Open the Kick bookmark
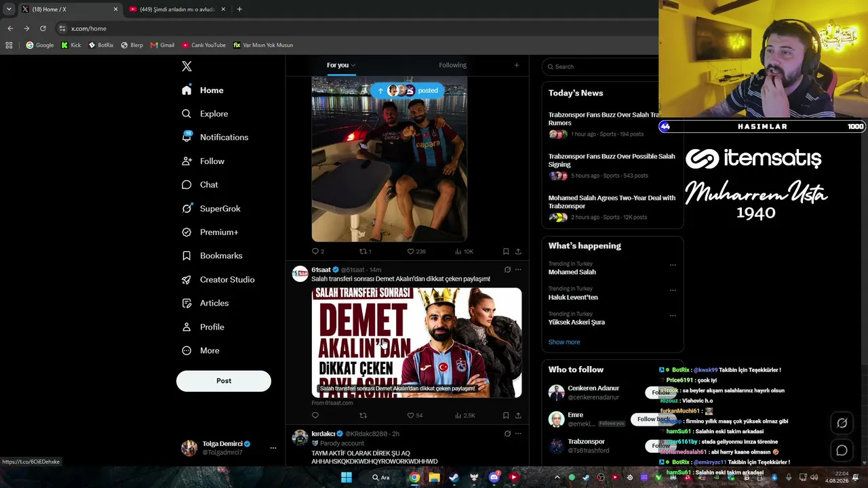The image size is (868, 488). coord(71,45)
